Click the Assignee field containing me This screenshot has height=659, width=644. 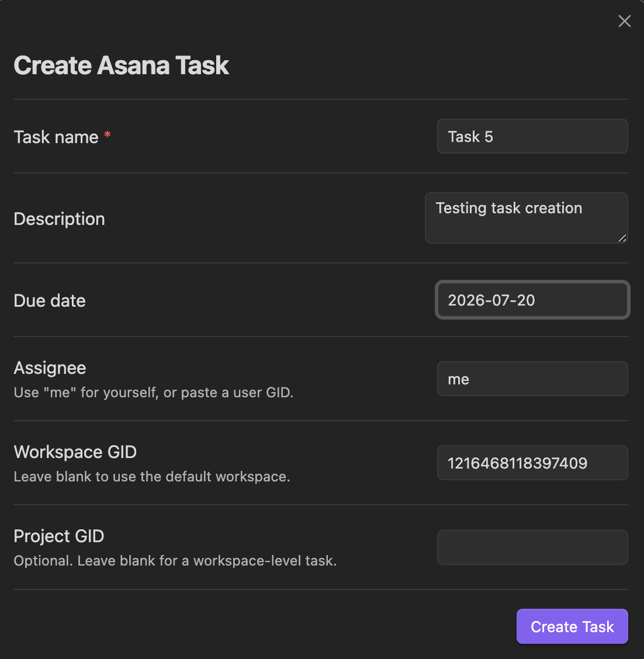click(532, 379)
